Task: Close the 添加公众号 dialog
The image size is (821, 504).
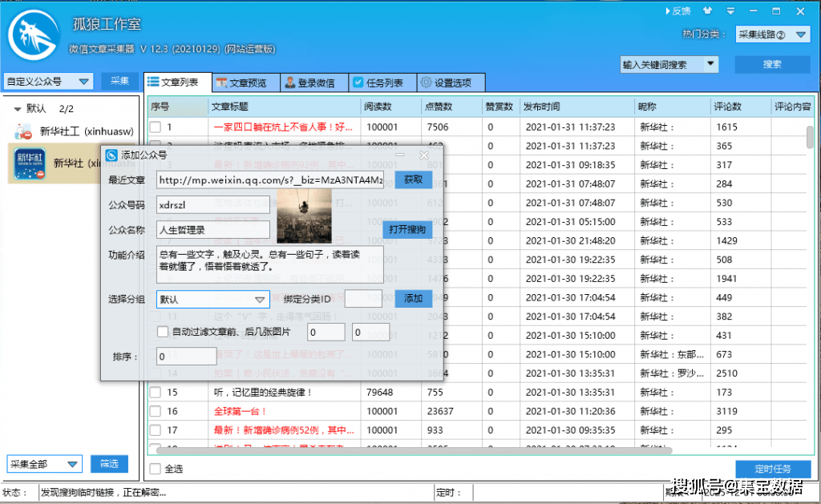Action: click(424, 155)
